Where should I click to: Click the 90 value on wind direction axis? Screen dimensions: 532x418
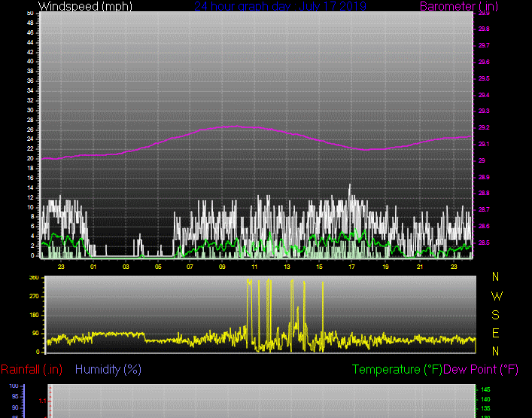[x=35, y=333]
